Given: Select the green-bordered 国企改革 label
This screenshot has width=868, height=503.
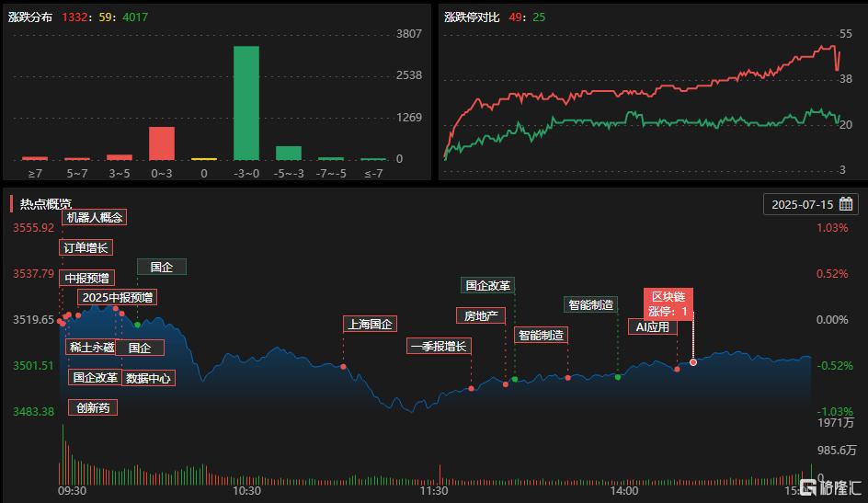Looking at the screenshot, I should click(x=487, y=285).
